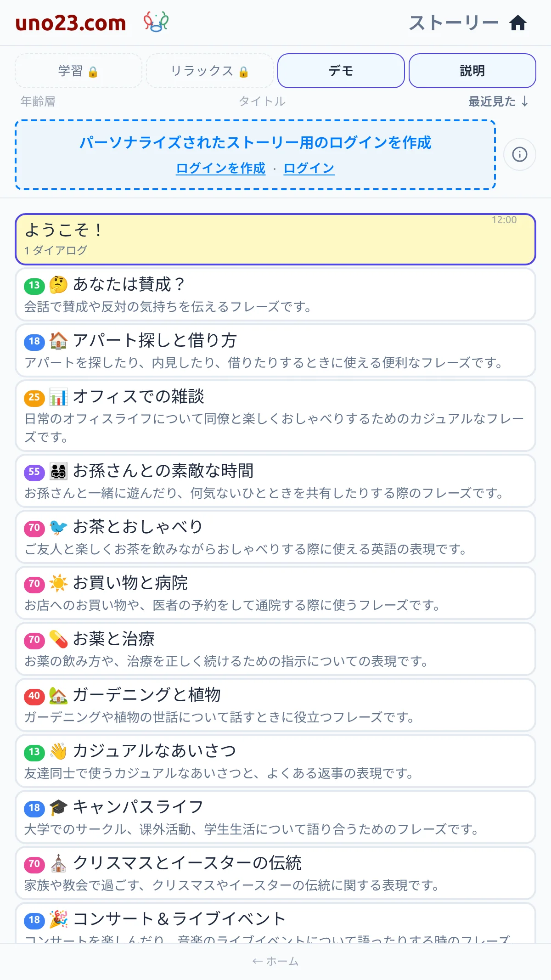Click the ログイン link

pos(309,169)
